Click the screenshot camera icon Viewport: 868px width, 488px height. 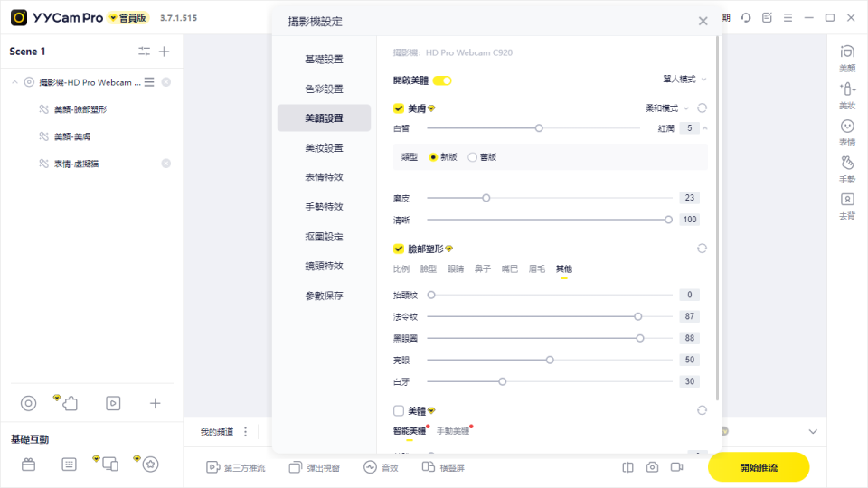(652, 467)
